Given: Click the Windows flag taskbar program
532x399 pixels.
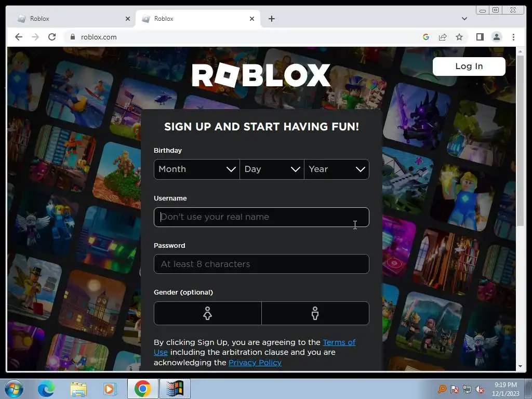Looking at the screenshot, I should (x=175, y=389).
